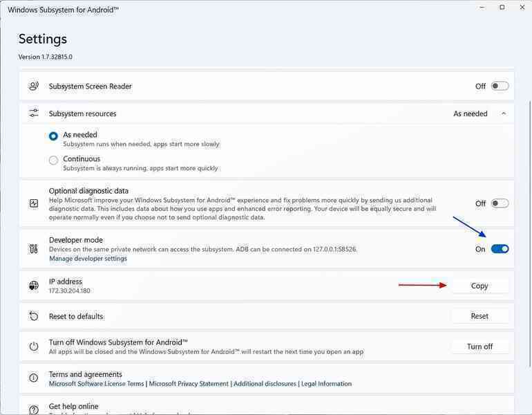Screen dimensions: 532x415
Task: Click the Developer mode tools icon
Action: (x=34, y=249)
